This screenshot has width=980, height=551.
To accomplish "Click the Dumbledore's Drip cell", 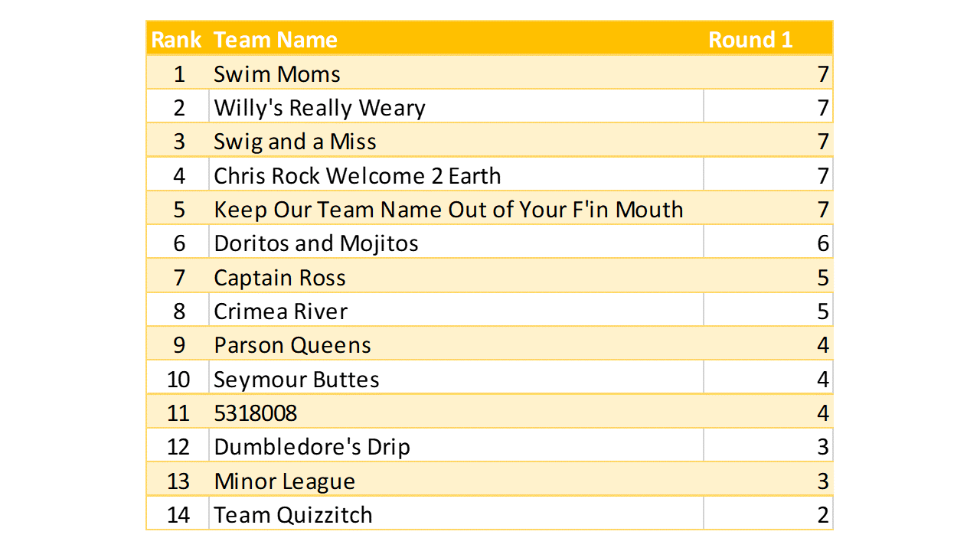I will 312,447.
